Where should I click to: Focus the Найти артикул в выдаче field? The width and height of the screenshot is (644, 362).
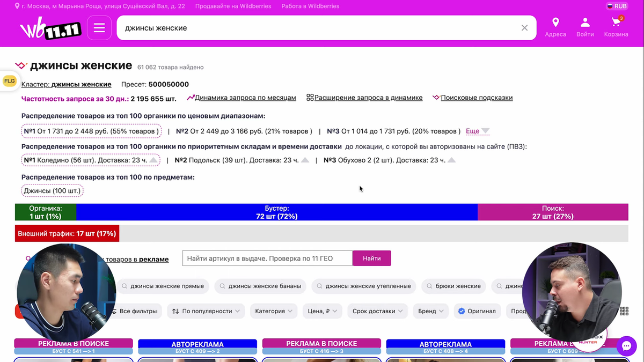pyautogui.click(x=267, y=258)
